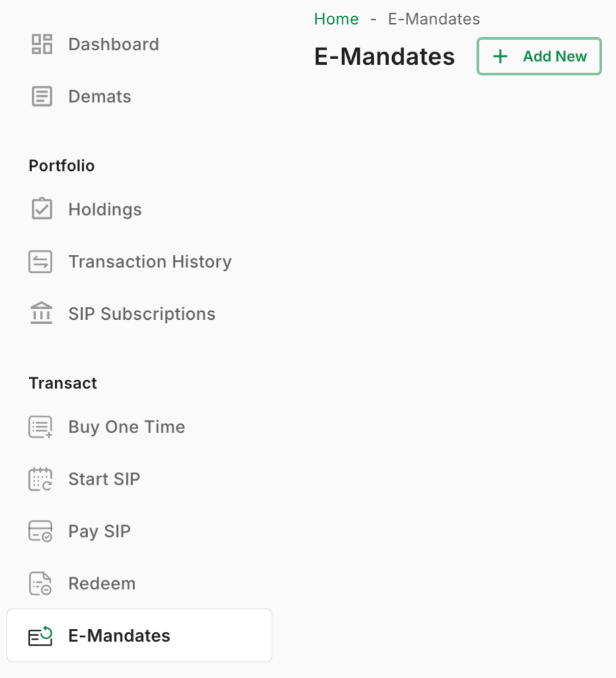Image resolution: width=616 pixels, height=678 pixels.
Task: Click the Buy One Time list icon
Action: [40, 427]
